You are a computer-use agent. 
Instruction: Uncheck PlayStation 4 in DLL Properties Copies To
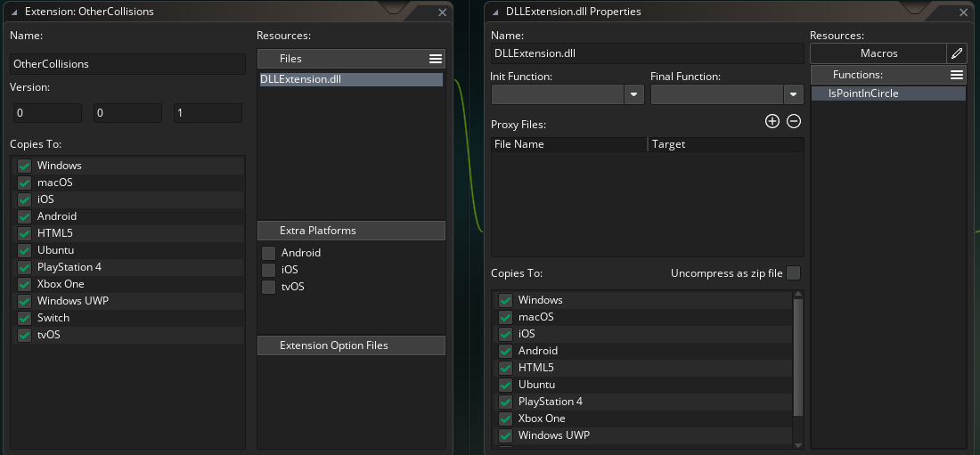506,402
